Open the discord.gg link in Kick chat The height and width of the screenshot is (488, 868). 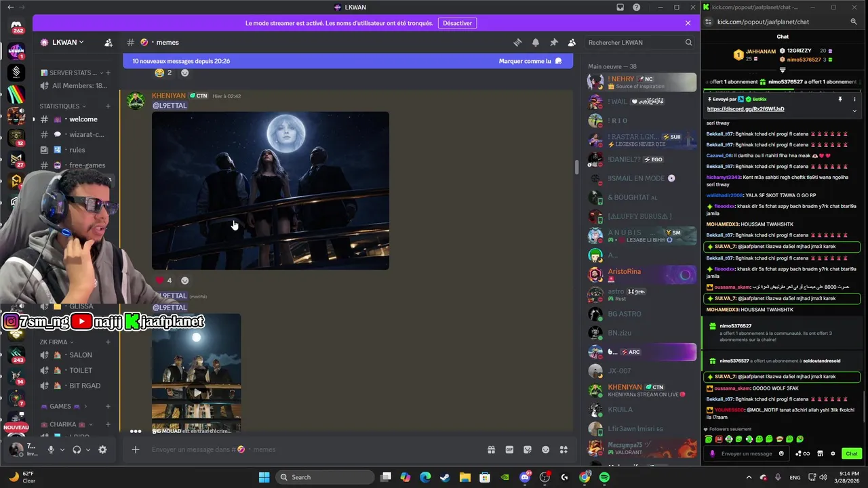click(x=745, y=109)
